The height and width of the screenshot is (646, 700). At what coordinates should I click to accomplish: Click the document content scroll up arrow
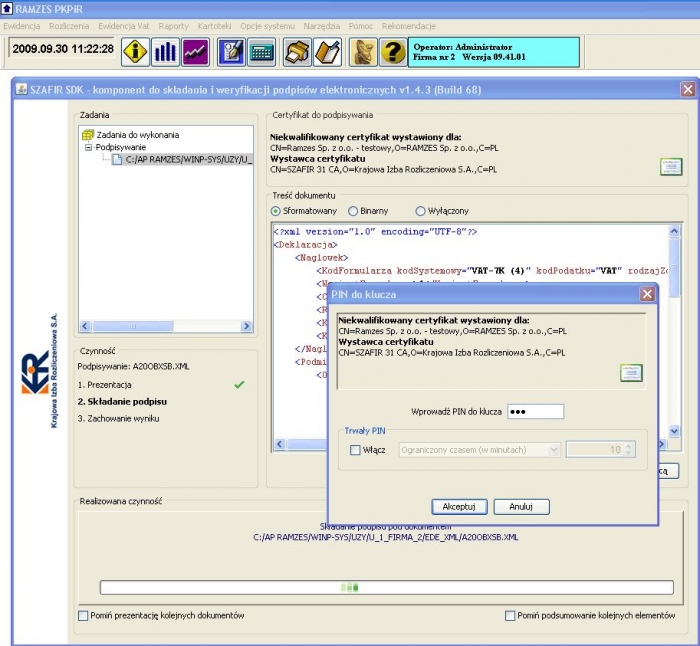click(x=674, y=231)
